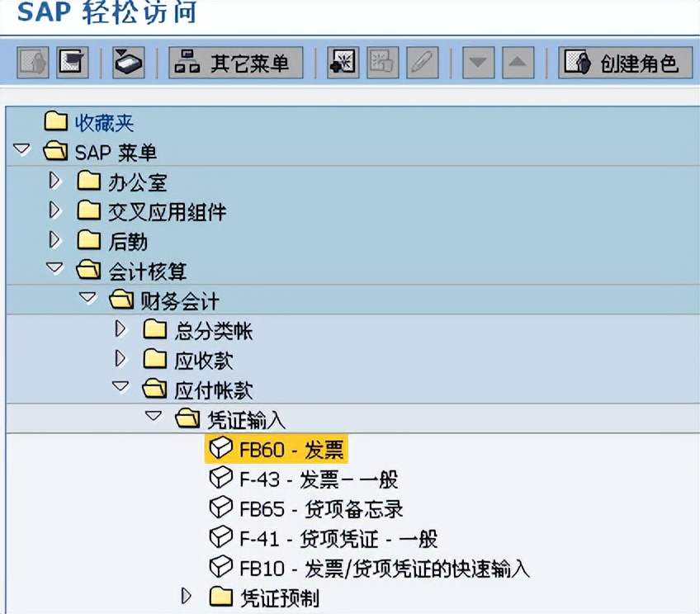Click the print icon in the toolbar

pyautogui.click(x=126, y=63)
